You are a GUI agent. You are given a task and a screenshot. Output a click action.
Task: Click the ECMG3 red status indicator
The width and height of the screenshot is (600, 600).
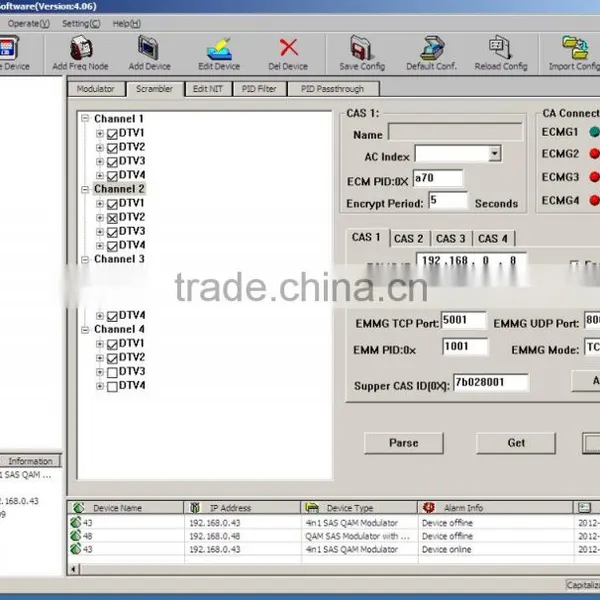pos(594,177)
